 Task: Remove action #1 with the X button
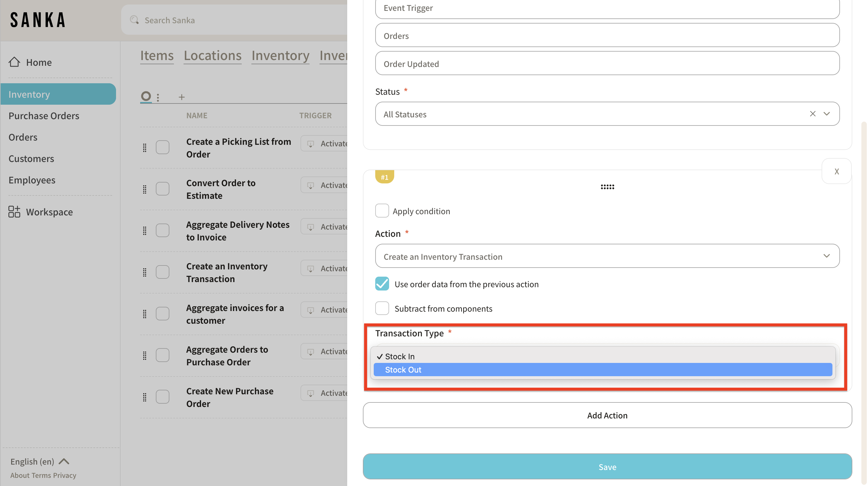[836, 171]
